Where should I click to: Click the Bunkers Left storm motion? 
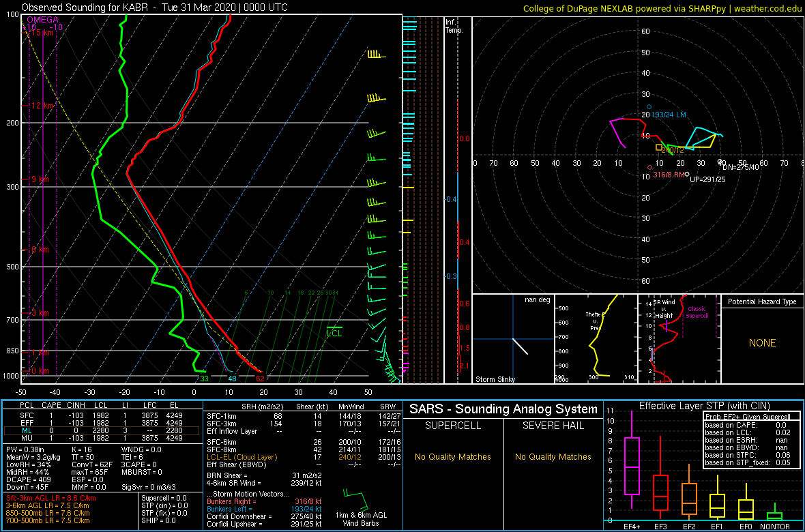tap(264, 508)
